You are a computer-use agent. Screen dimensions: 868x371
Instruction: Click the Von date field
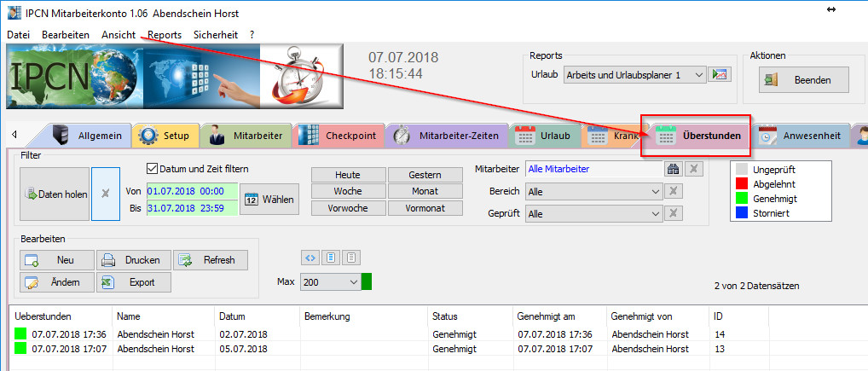pyautogui.click(x=192, y=192)
